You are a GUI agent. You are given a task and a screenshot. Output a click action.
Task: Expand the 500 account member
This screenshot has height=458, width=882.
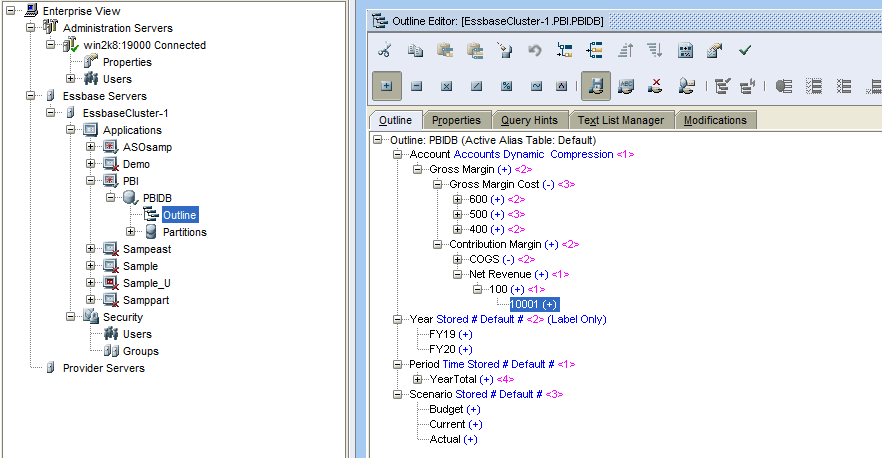(457, 214)
